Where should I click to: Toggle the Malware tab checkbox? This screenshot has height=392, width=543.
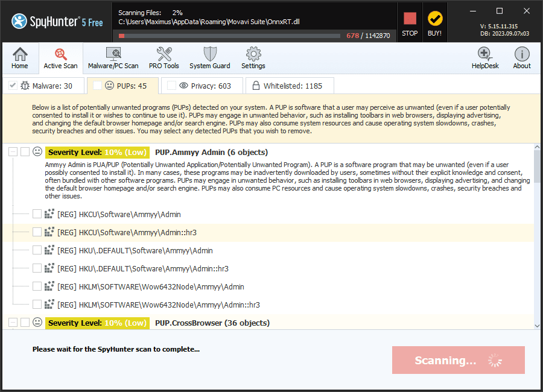coord(13,85)
